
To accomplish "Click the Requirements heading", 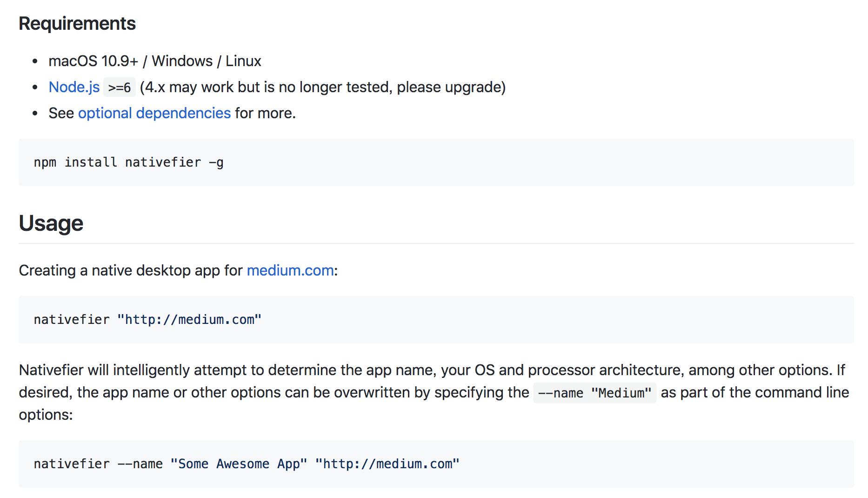I will (x=77, y=23).
